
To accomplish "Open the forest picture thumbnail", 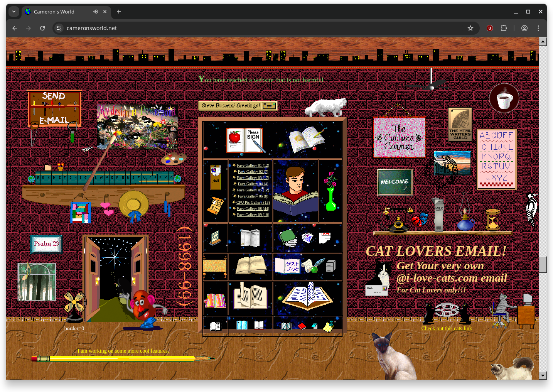I will pyautogui.click(x=37, y=282).
